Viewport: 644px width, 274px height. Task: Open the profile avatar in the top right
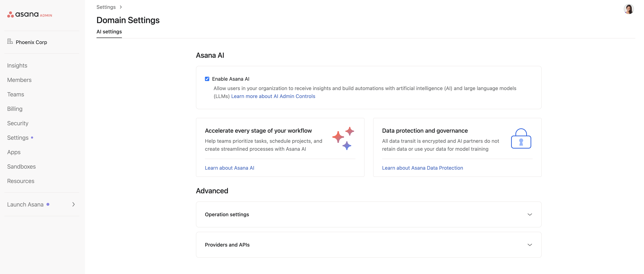tap(629, 9)
